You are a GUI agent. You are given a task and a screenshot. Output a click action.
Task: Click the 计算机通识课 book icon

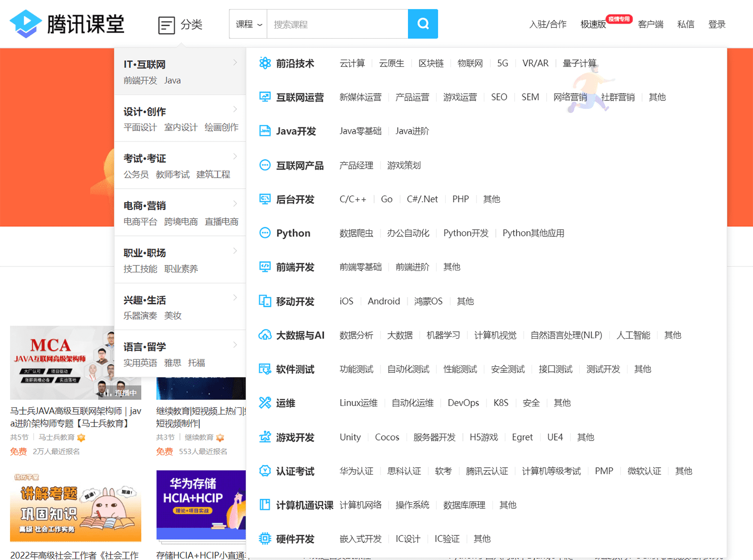click(x=265, y=505)
